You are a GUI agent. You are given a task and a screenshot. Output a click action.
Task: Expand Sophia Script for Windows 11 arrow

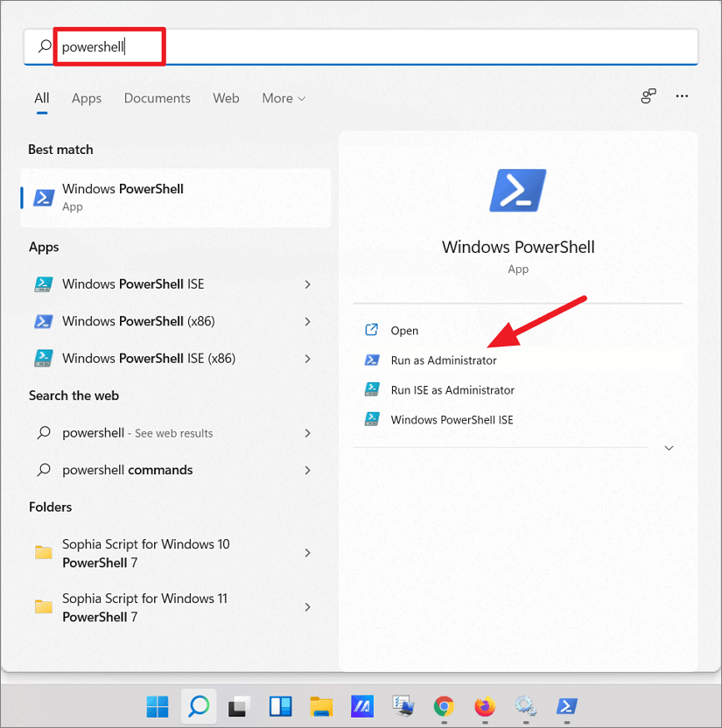pos(307,606)
